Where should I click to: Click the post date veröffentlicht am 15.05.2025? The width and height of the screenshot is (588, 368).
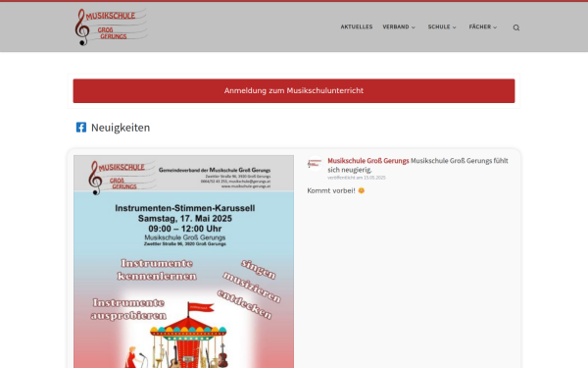click(x=357, y=178)
